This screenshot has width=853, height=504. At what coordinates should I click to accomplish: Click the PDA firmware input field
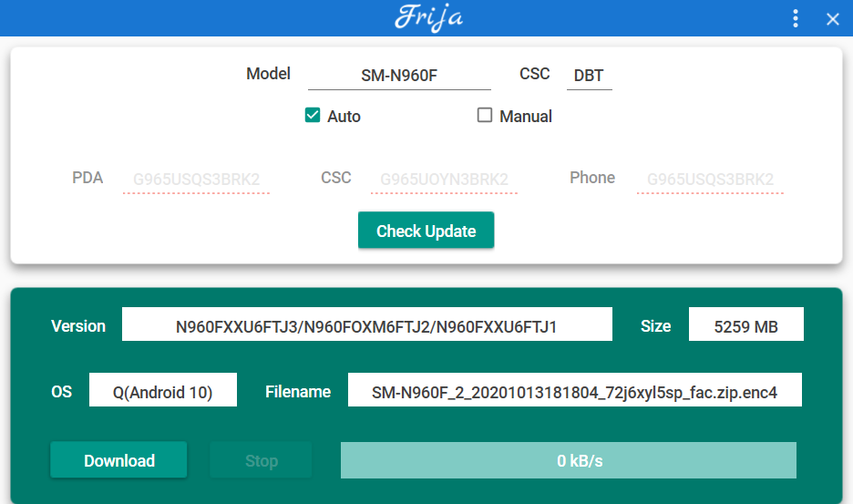pyautogui.click(x=196, y=180)
